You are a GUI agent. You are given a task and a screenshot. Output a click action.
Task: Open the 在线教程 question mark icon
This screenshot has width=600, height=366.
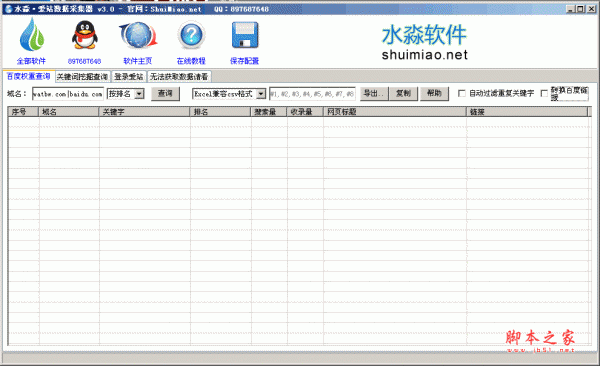[191, 35]
